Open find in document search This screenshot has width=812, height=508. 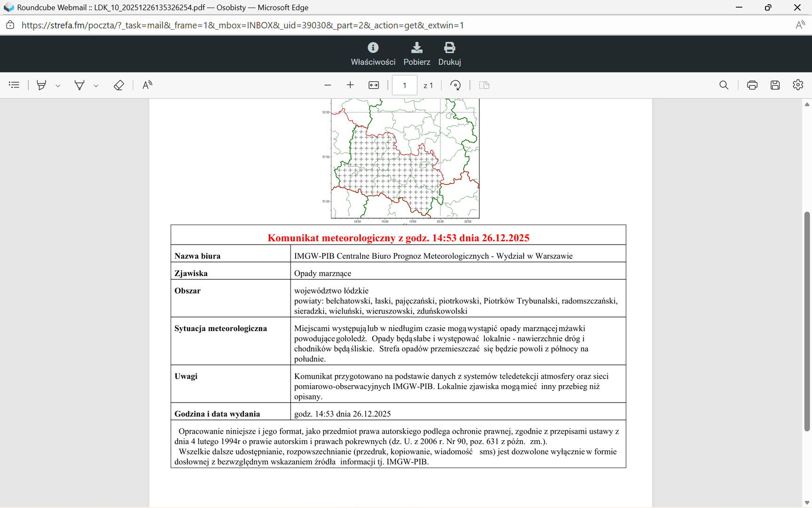coord(724,85)
